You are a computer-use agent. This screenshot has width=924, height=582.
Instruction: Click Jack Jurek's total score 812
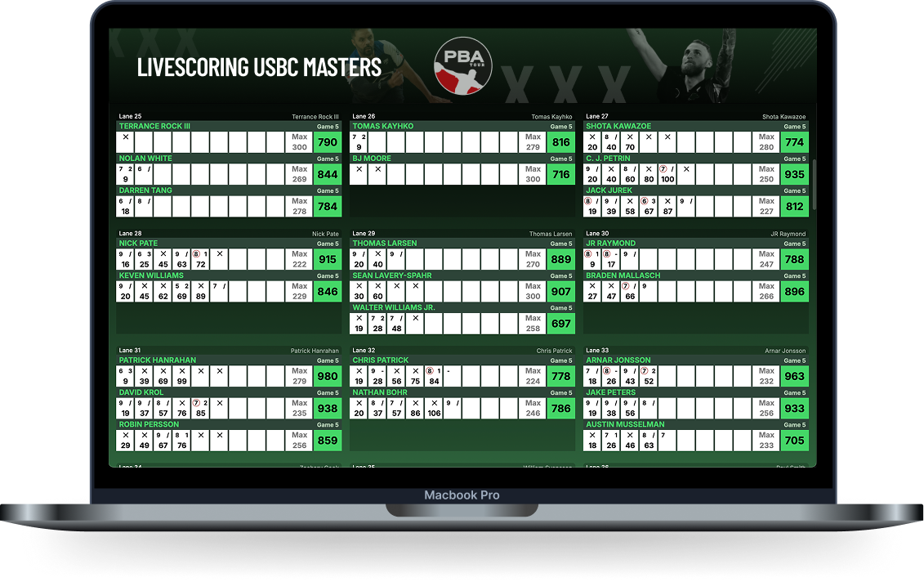[x=794, y=207]
